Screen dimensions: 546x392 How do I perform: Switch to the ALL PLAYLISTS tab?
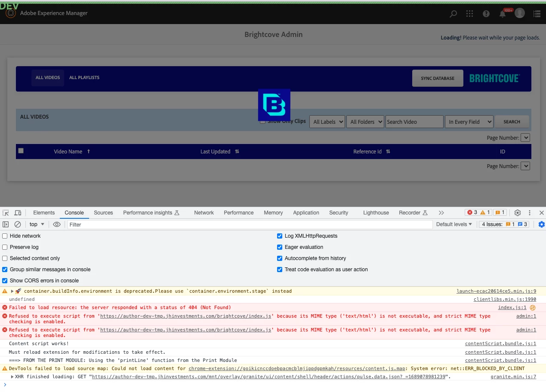click(x=84, y=77)
